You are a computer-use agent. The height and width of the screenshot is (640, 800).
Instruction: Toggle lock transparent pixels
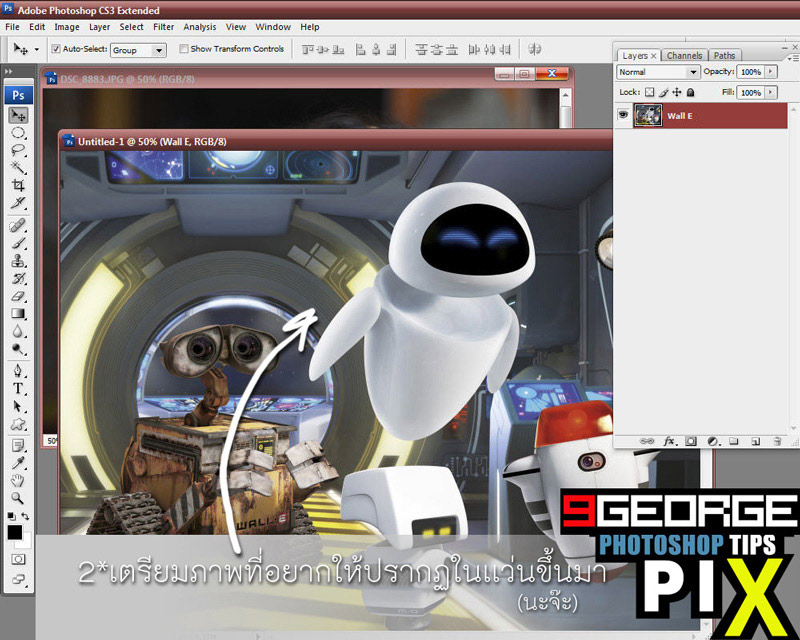tap(649, 92)
